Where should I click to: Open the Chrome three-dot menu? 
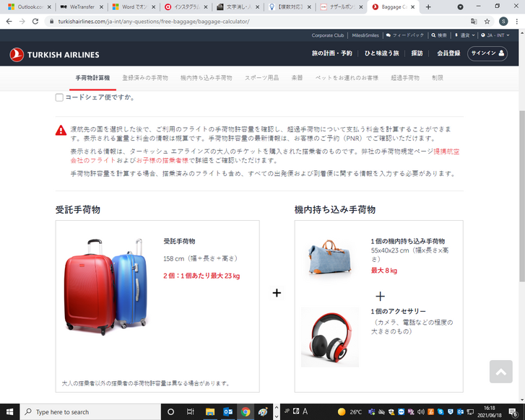[516, 22]
